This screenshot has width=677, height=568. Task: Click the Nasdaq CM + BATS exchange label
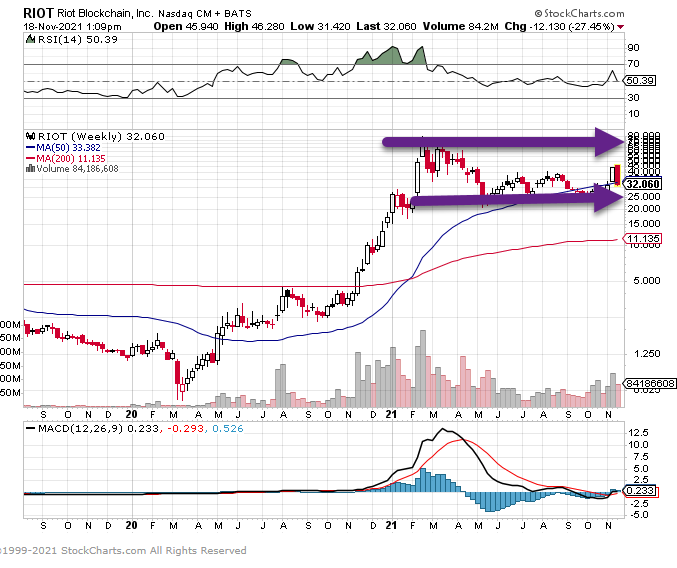205,14
